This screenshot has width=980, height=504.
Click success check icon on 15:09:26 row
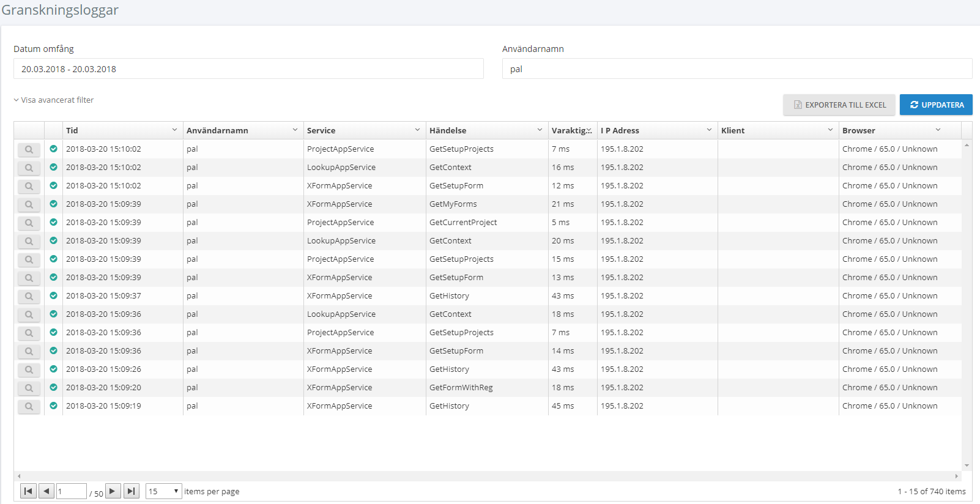[53, 369]
